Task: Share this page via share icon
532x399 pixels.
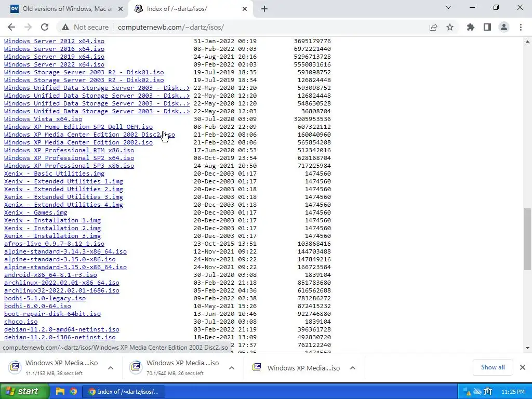Action: coord(433,27)
